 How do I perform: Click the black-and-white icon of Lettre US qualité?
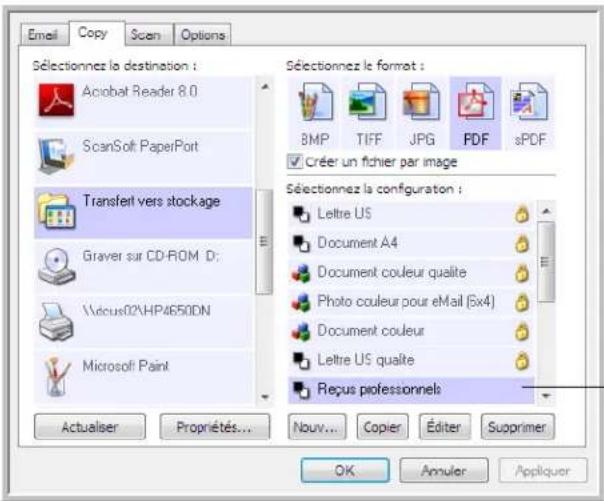pos(301,360)
